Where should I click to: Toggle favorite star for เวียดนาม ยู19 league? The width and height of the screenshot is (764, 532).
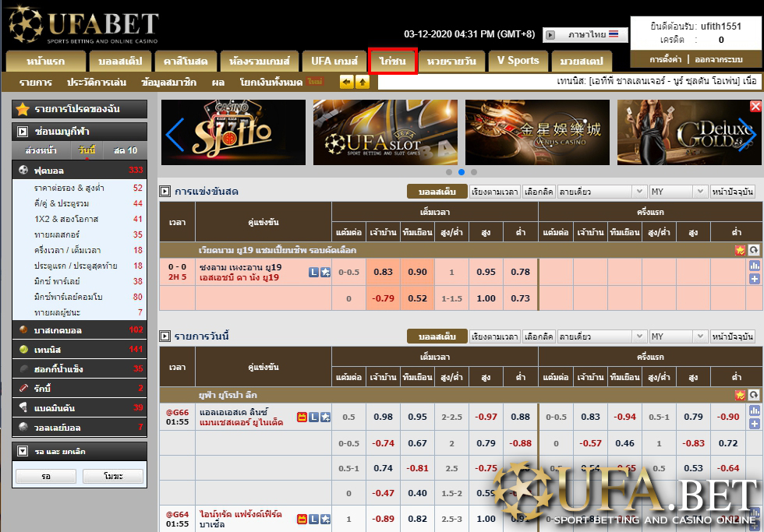(740, 250)
